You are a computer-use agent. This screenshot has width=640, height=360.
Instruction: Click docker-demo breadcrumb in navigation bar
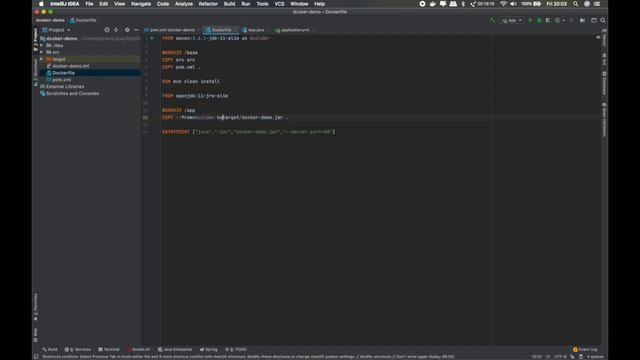[x=50, y=20]
